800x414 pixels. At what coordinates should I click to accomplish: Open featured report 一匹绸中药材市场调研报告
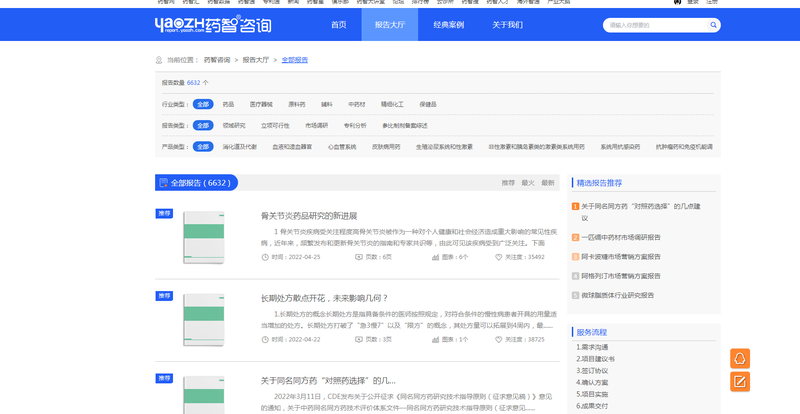pyautogui.click(x=621, y=237)
